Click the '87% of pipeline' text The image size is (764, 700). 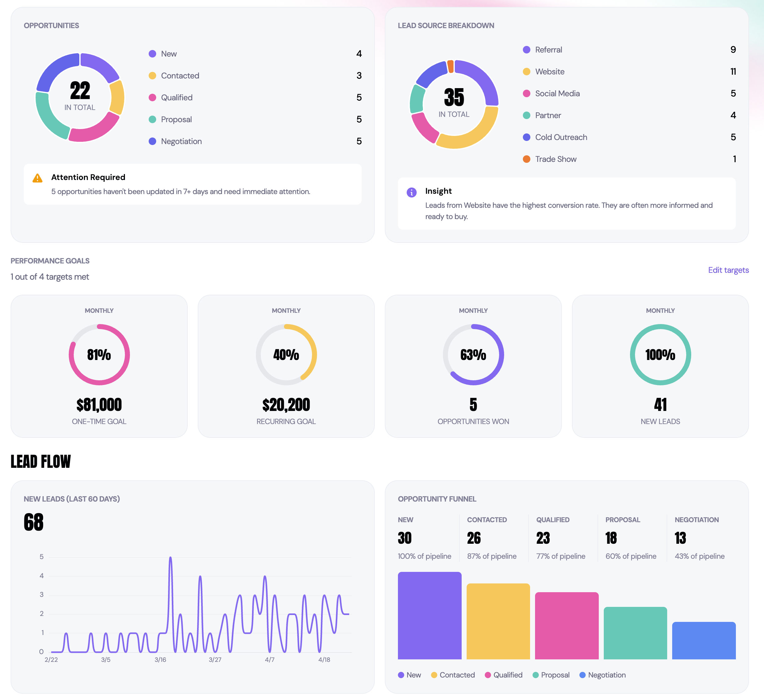coord(492,556)
